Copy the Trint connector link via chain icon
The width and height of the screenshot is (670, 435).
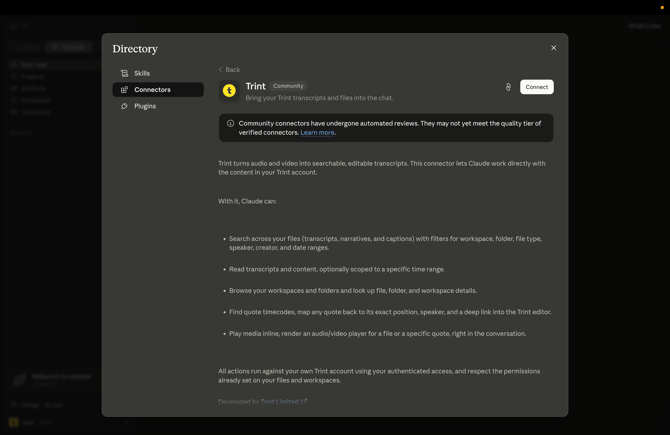click(508, 87)
